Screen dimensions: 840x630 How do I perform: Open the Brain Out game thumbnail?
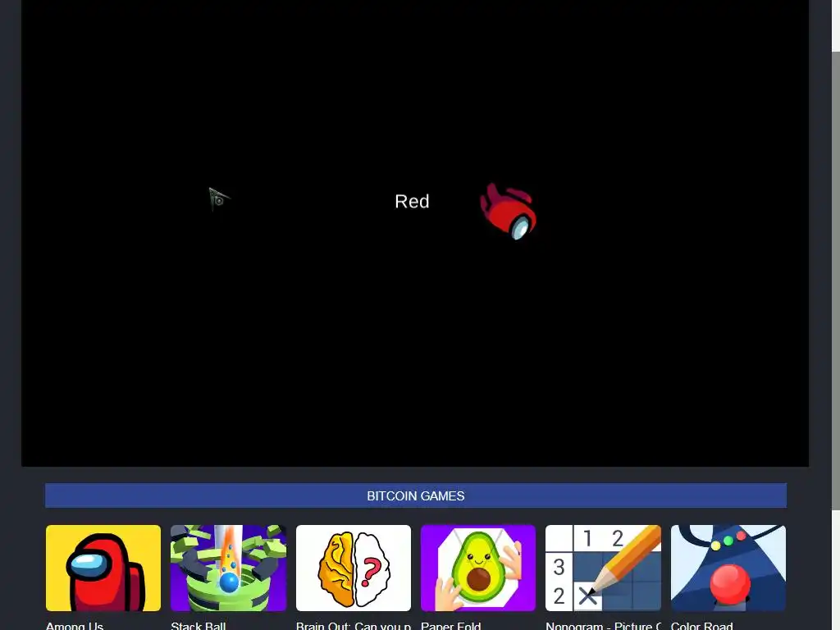click(354, 568)
